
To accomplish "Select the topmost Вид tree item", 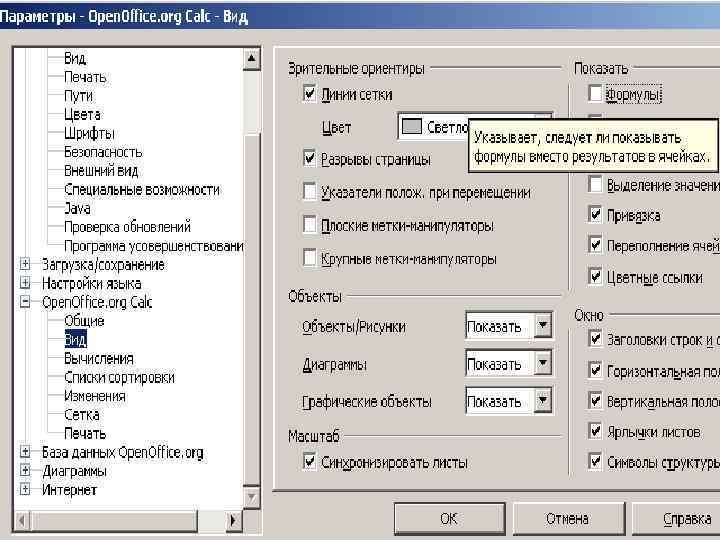I will pyautogui.click(x=75, y=58).
